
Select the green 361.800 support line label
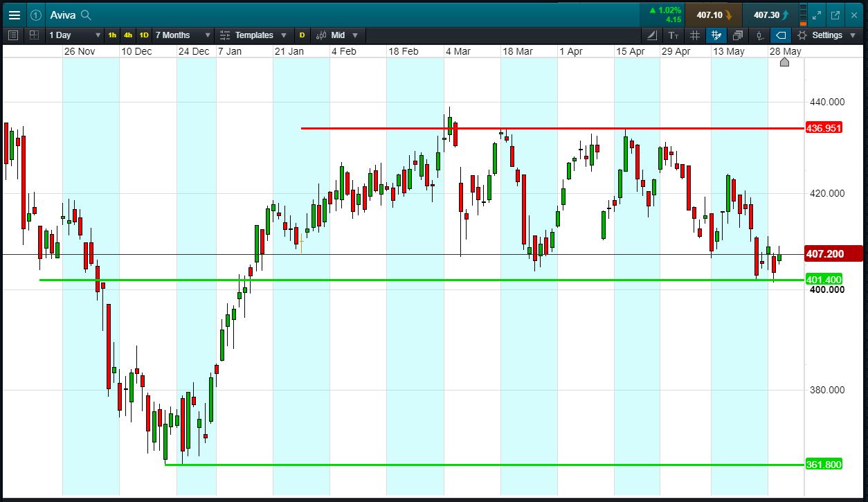824,465
